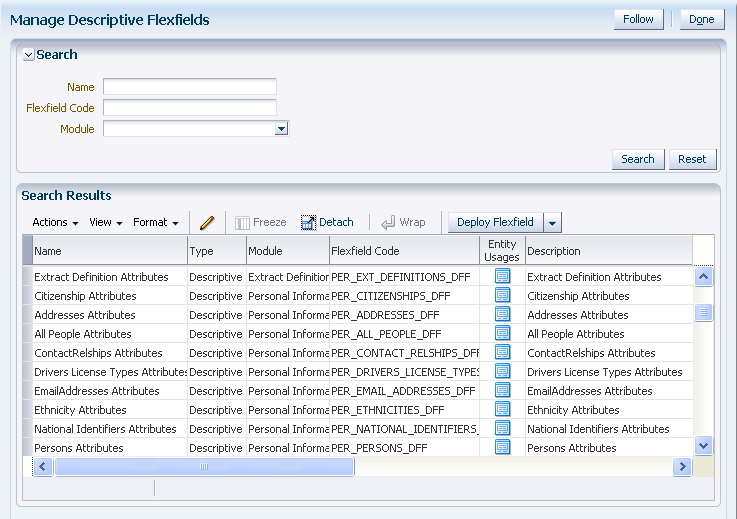The width and height of the screenshot is (737, 519).
Task: Detach the search results table
Action: (x=327, y=222)
